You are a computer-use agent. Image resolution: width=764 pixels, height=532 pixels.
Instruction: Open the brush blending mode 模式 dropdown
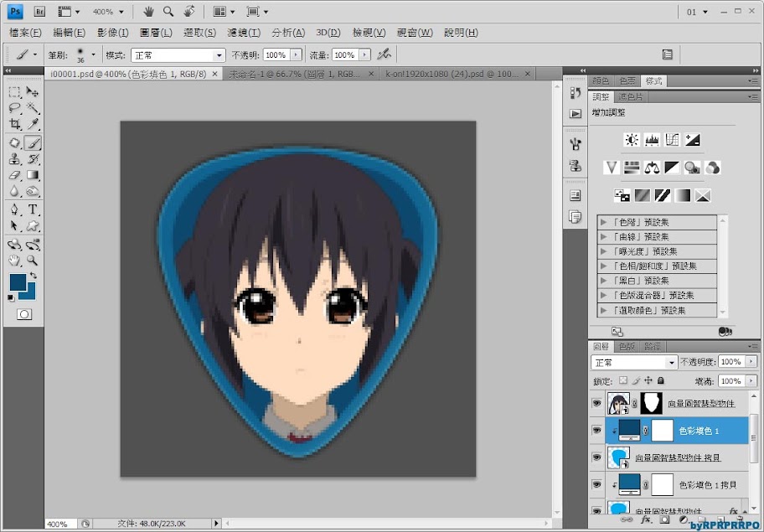click(177, 55)
